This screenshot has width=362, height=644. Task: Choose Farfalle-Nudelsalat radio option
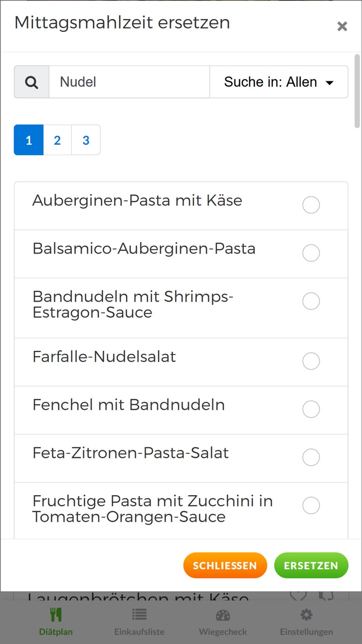click(311, 361)
